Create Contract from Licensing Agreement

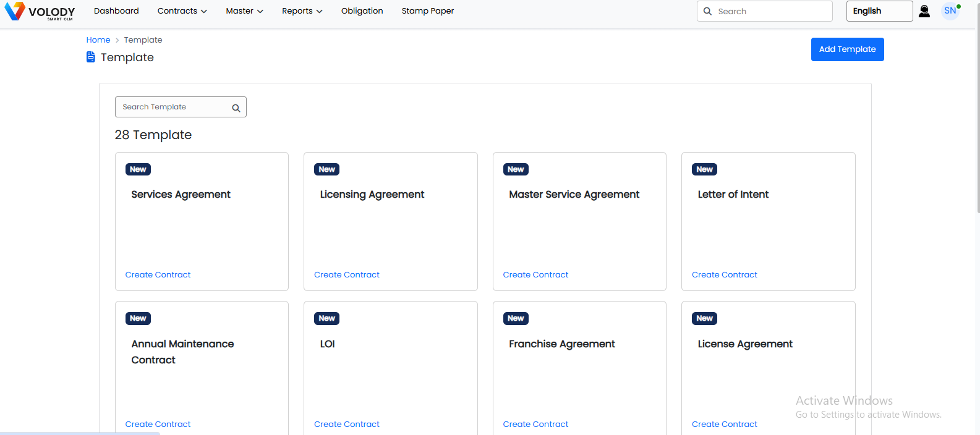click(347, 275)
